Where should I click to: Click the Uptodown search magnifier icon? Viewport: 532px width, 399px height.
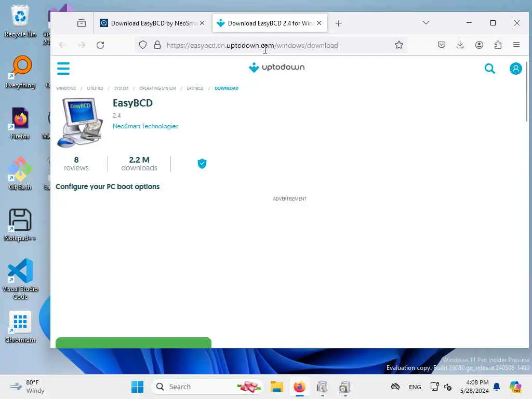[489, 69]
